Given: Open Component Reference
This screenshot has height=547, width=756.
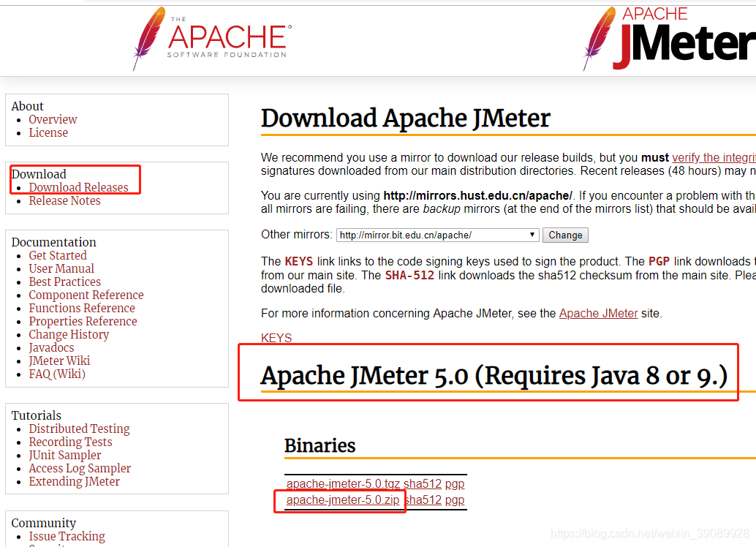Looking at the screenshot, I should click(86, 295).
